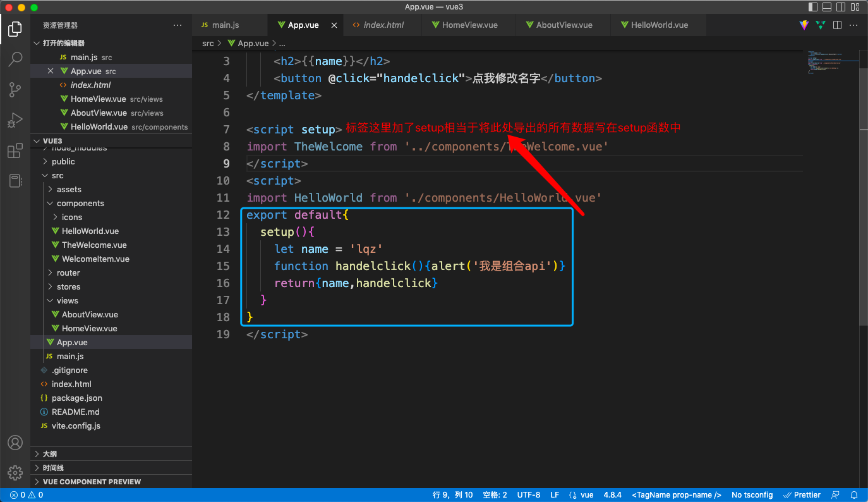
Task: Open the Source Control view
Action: [x=15, y=89]
